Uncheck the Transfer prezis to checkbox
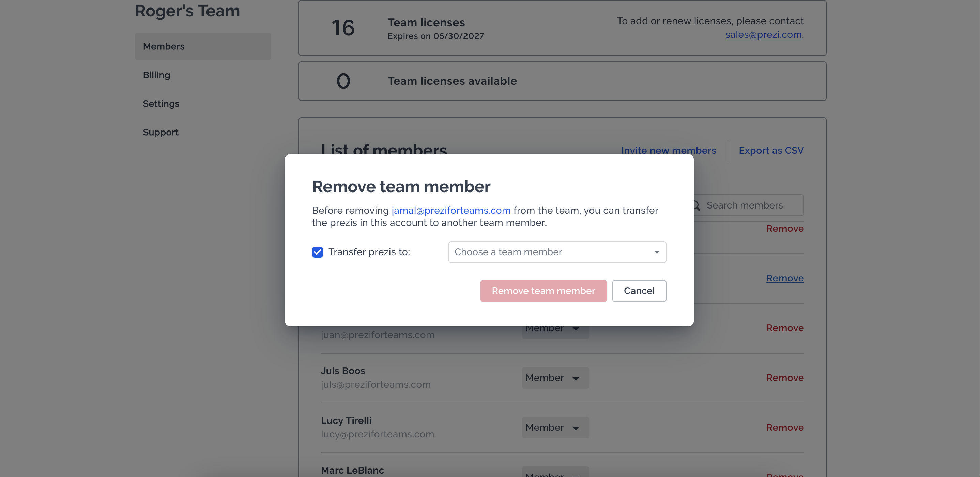Viewport: 980px width, 477px height. [x=317, y=252]
